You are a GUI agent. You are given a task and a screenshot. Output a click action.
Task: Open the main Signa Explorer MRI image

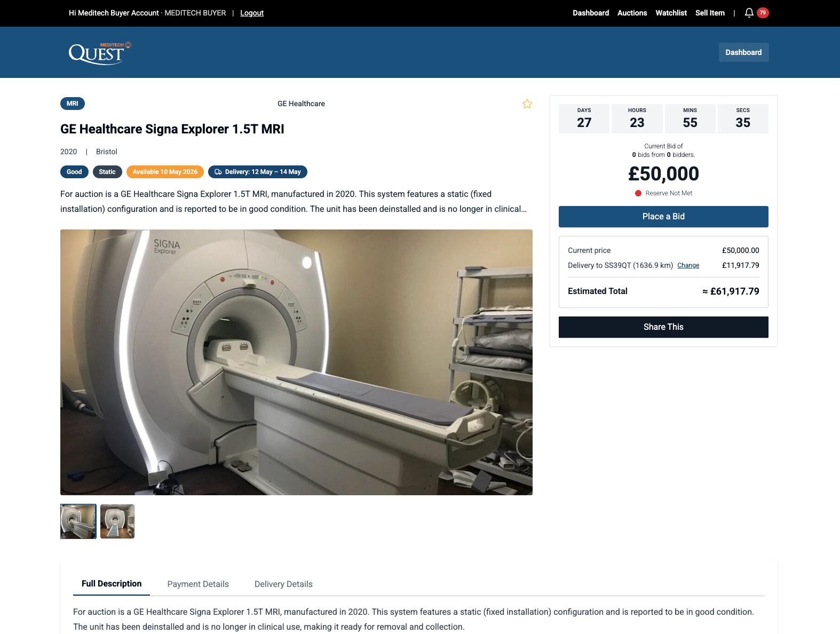tap(296, 362)
